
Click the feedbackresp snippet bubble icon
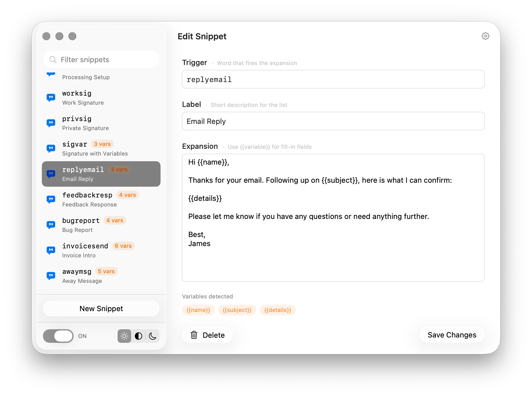point(51,199)
